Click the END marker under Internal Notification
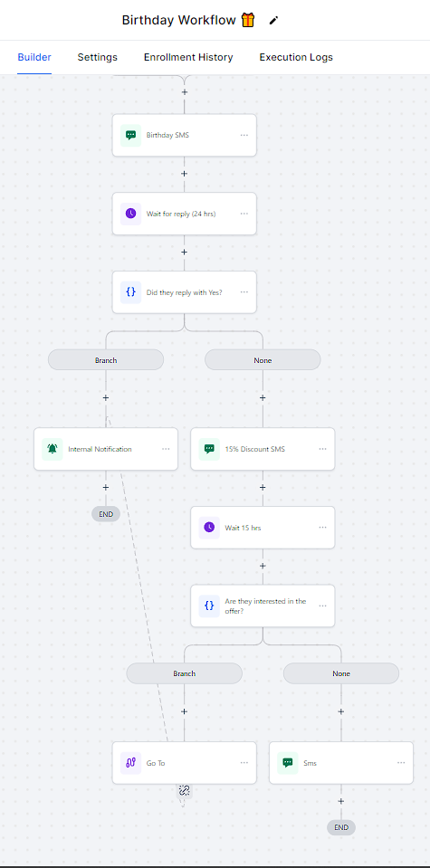The image size is (430, 868). 106,514
